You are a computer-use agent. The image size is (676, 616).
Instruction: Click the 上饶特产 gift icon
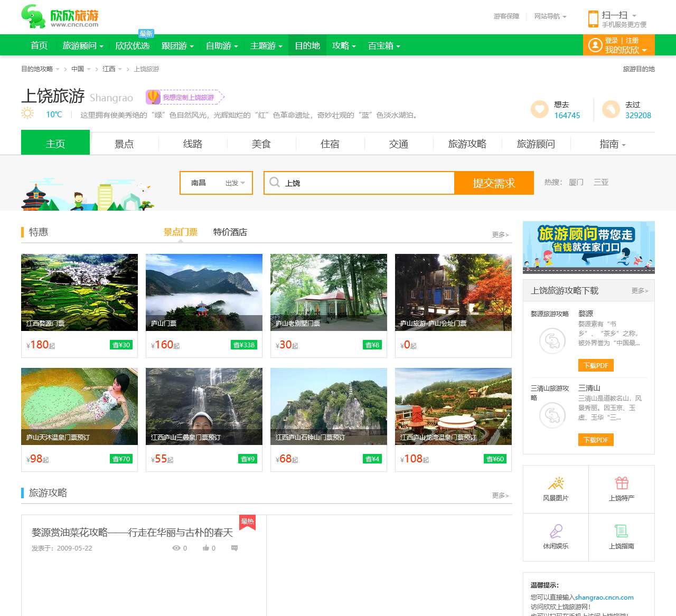622,482
